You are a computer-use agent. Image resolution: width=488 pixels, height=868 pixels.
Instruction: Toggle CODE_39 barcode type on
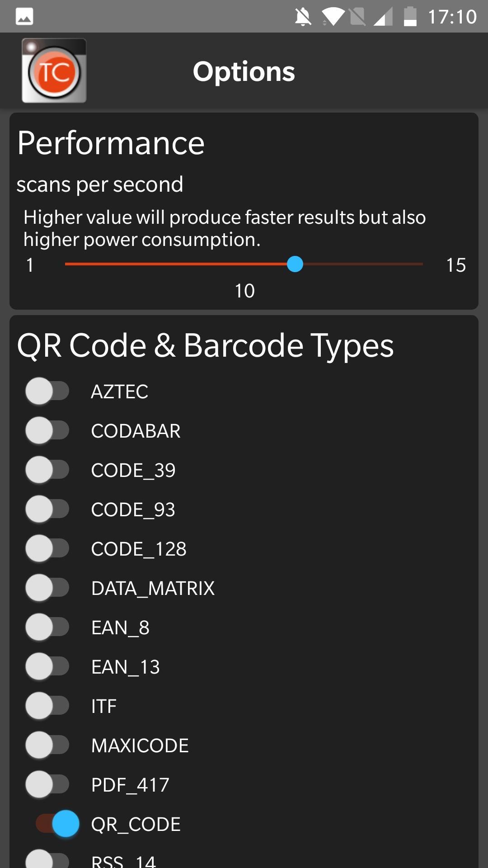(x=47, y=470)
